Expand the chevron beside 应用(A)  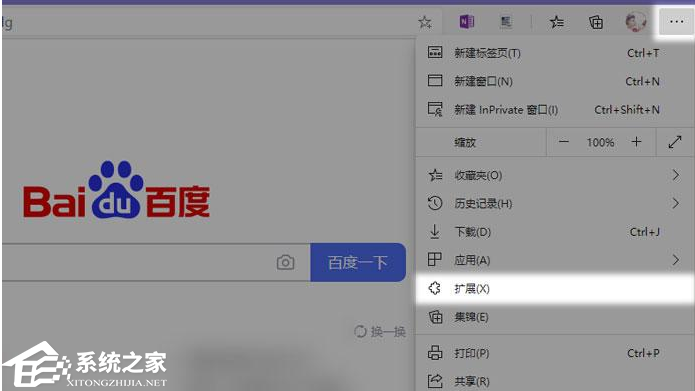[x=675, y=260]
